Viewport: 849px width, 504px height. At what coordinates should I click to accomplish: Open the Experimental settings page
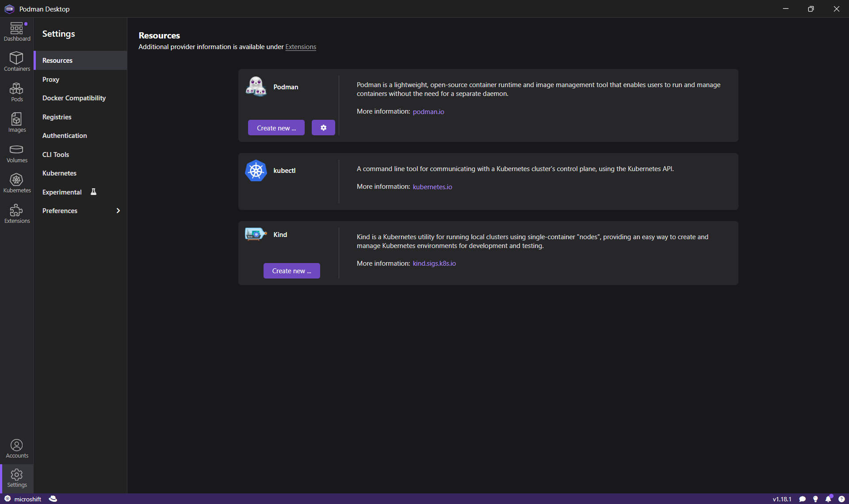click(x=62, y=192)
